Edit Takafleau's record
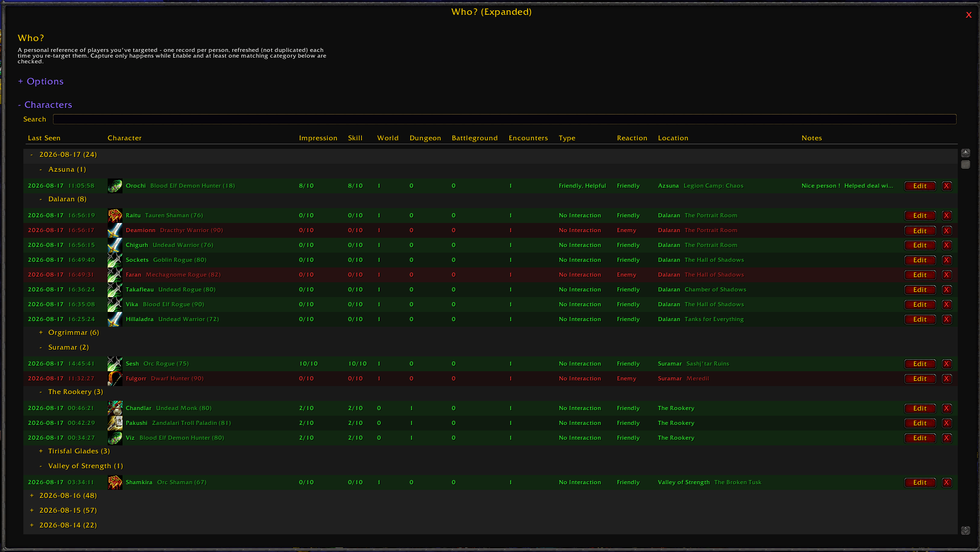980x552 pixels. pyautogui.click(x=920, y=290)
